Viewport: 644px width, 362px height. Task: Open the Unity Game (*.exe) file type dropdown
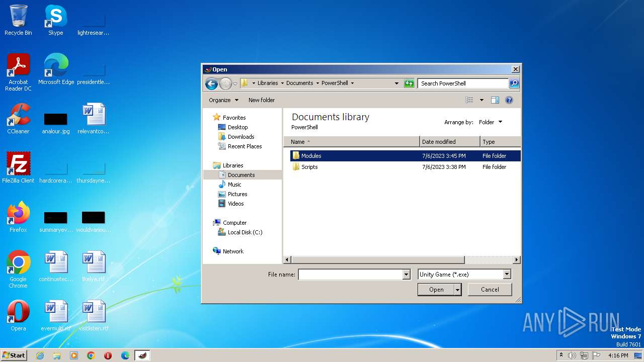(x=464, y=275)
